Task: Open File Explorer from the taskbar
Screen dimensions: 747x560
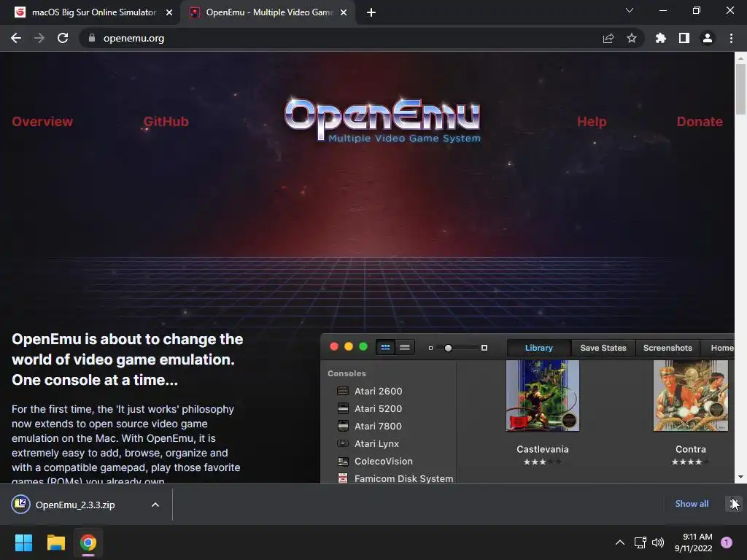Action: pyautogui.click(x=55, y=542)
